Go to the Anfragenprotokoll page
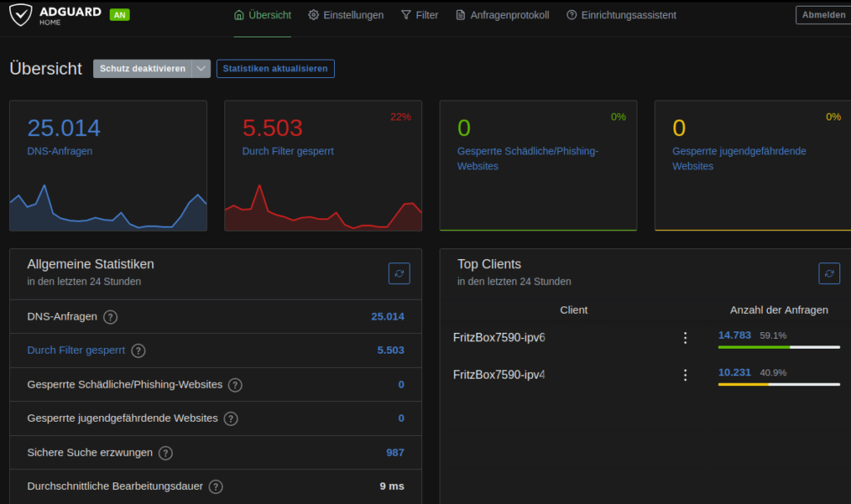The width and height of the screenshot is (851, 504). coord(502,15)
